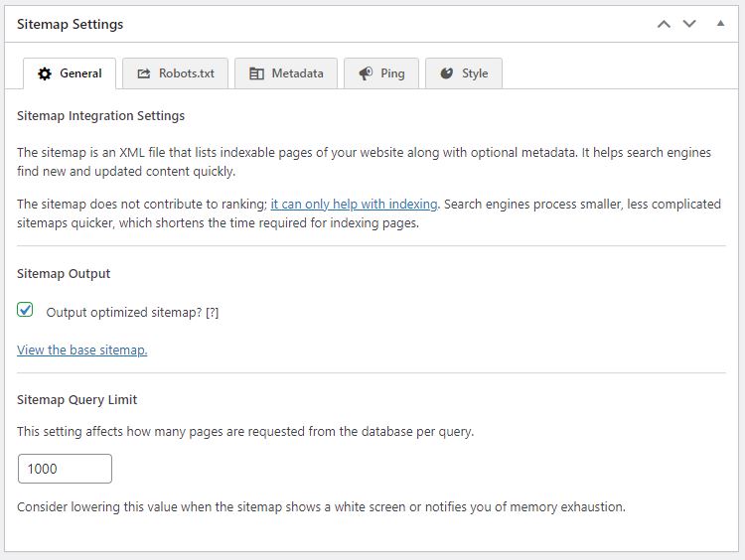Viewport: 745px width, 560px height.
Task: Click the palette icon on the Style tab
Action: (447, 73)
